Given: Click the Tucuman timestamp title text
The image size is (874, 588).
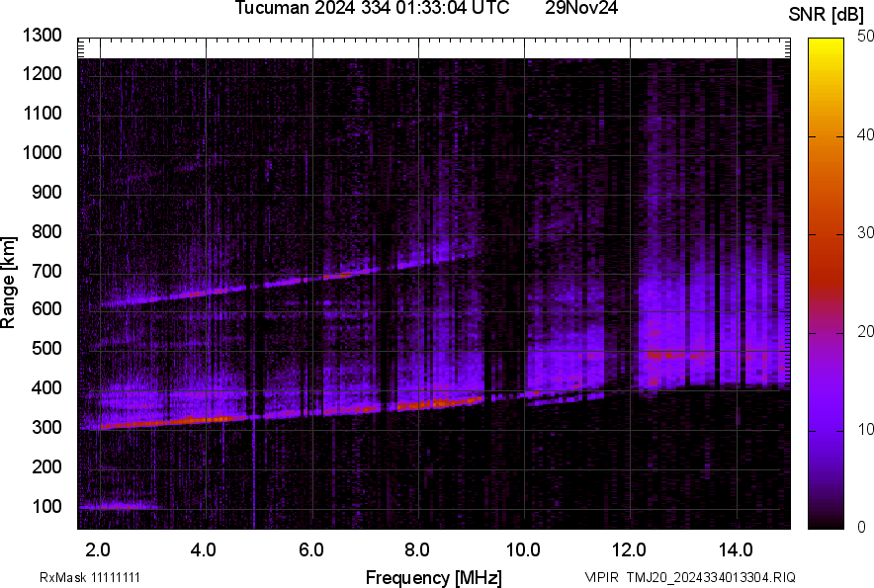Looking at the screenshot, I should point(372,9).
